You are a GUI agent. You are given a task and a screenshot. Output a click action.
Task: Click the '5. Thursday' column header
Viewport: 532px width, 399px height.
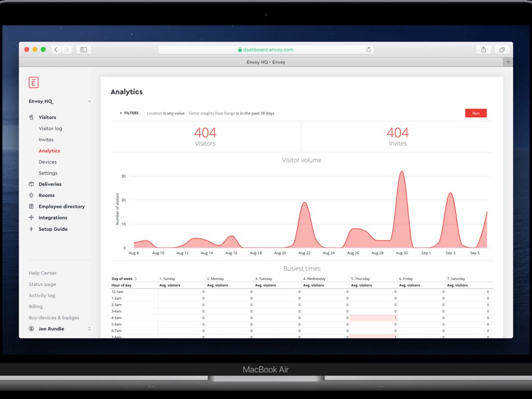(361, 278)
